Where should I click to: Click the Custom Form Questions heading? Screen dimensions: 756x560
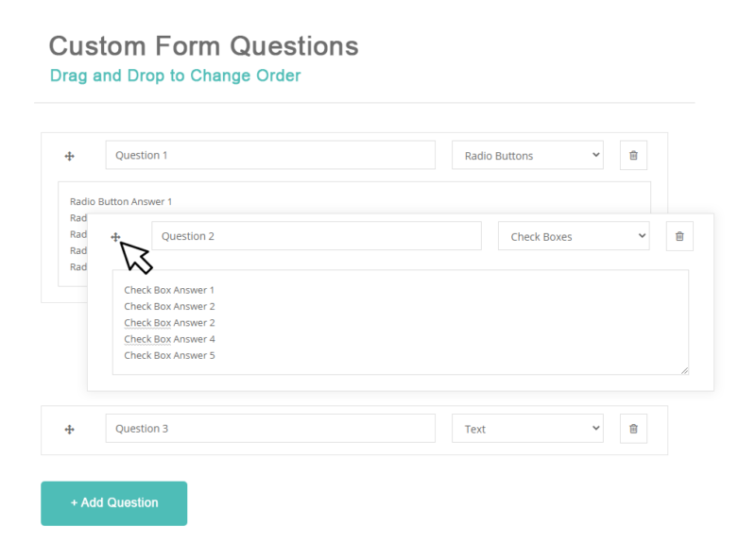pyautogui.click(x=203, y=45)
